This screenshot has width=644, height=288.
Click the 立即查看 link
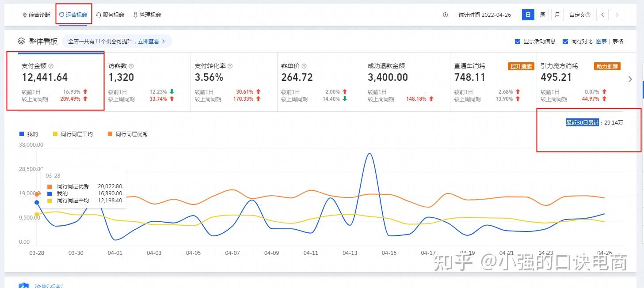pyautogui.click(x=147, y=41)
